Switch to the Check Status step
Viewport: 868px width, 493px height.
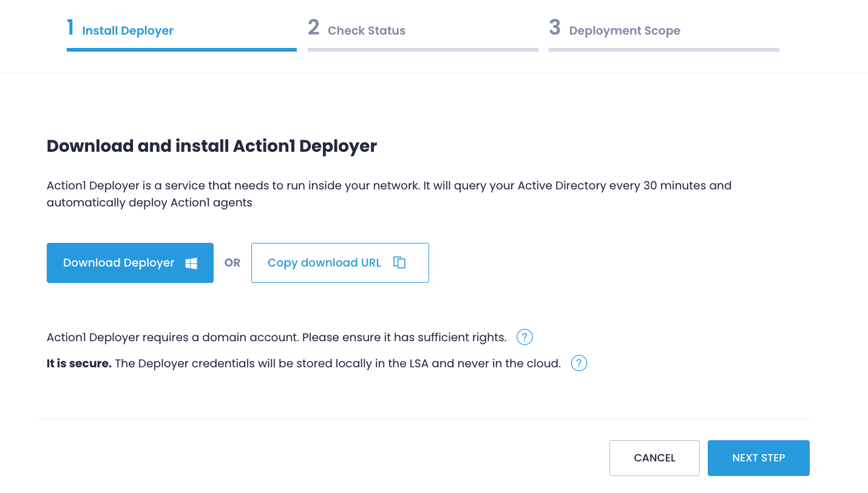367,30
